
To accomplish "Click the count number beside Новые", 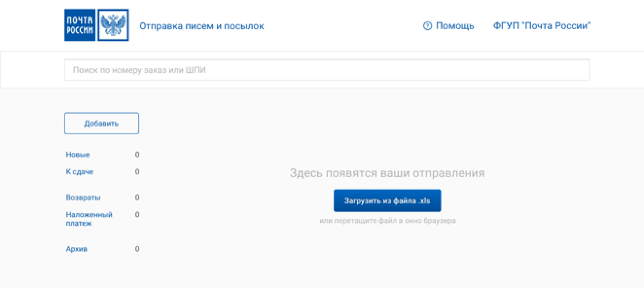I will (137, 155).
